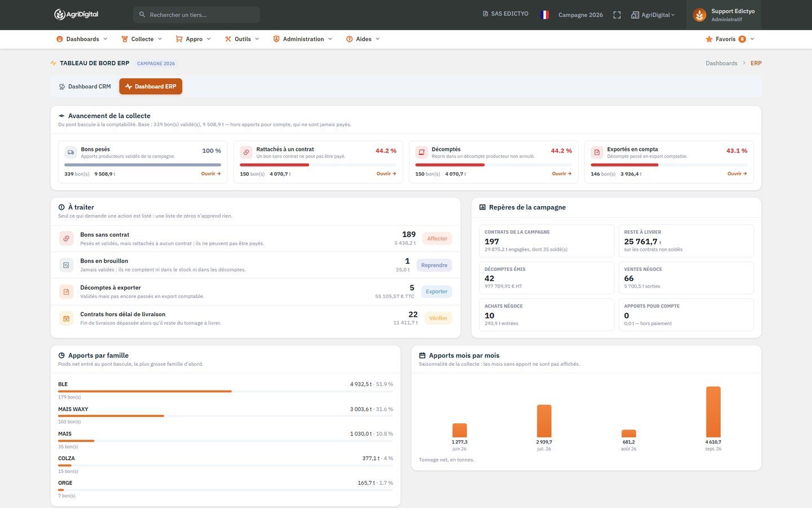Open the Dashboards menu dropdown
Image resolution: width=812 pixels, height=508 pixels.
tap(82, 39)
